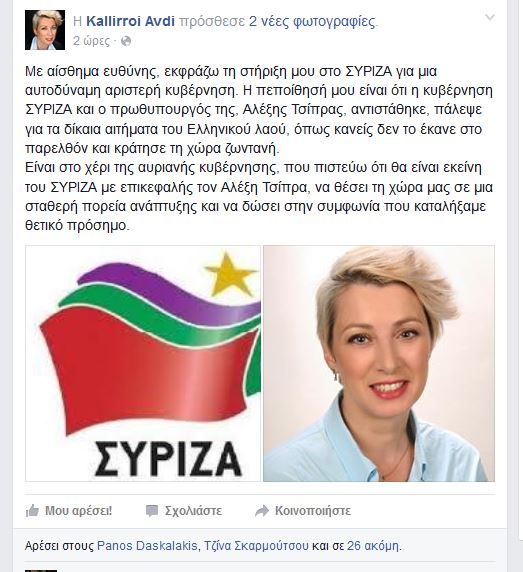Click the '2 ώρες' timestamp
Screen dimensions: 523x572
[x=91, y=41]
